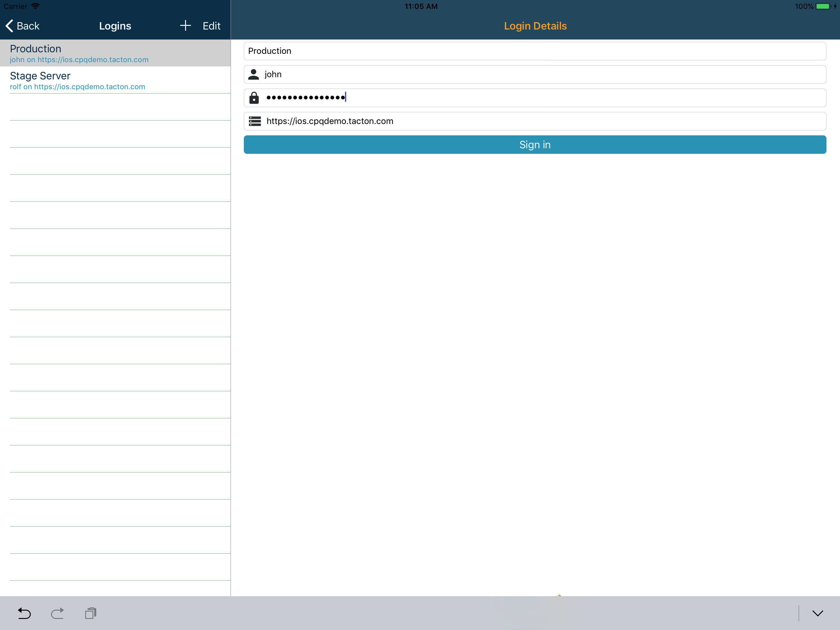Tap the 'john on https://ios.cpqdemo.tacton.com' subtitle
Viewport: 840px width, 630px height.
point(79,60)
